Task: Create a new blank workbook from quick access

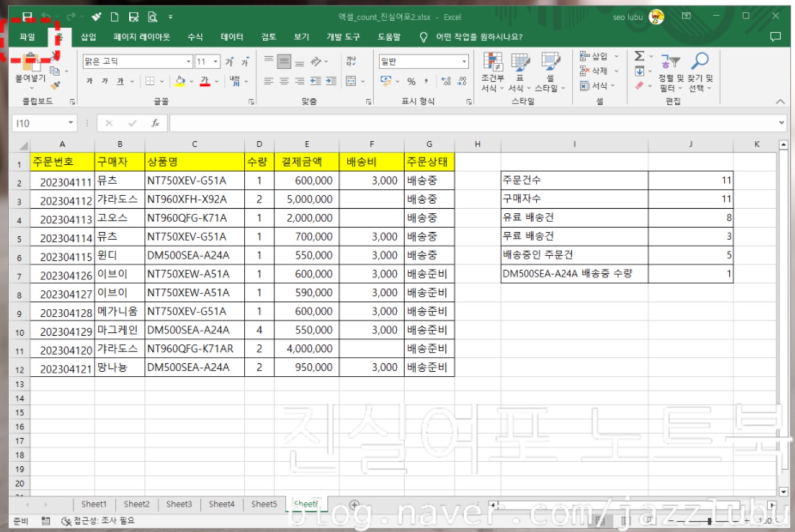Action: click(x=114, y=17)
